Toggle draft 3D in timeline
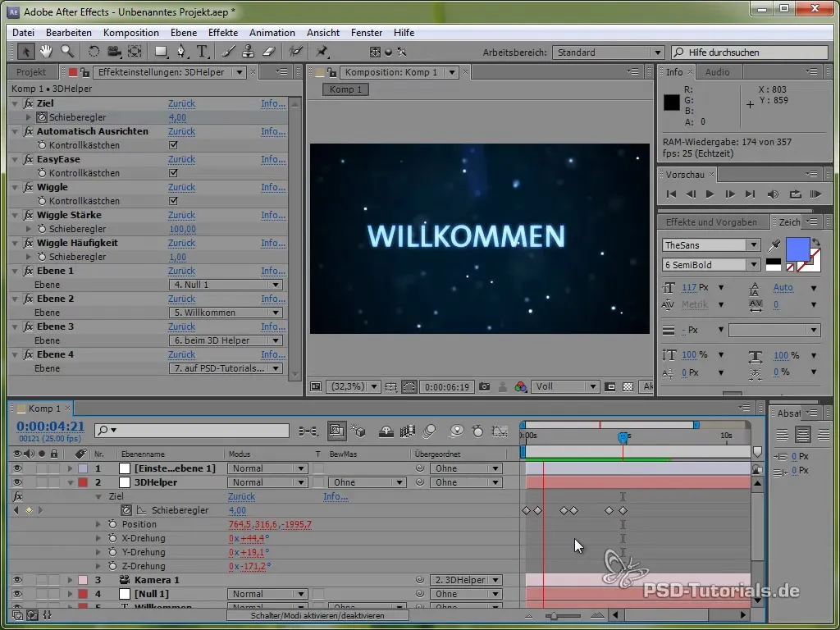 [x=358, y=431]
